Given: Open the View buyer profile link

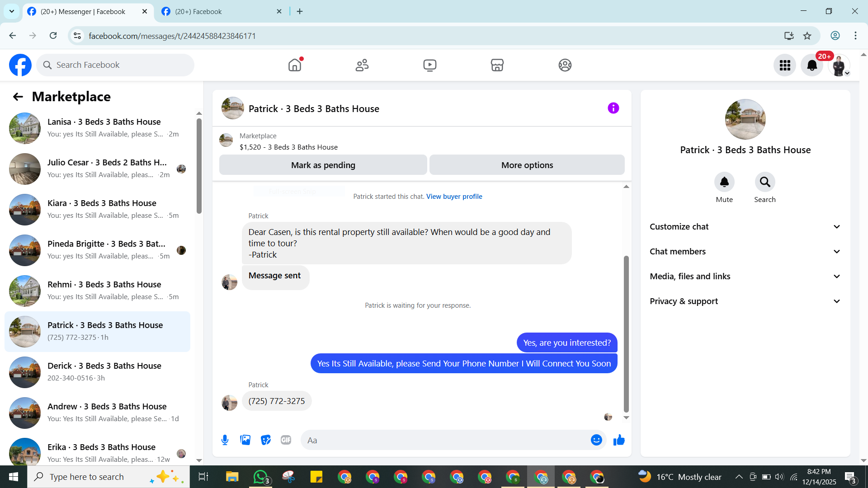Looking at the screenshot, I should pos(454,197).
